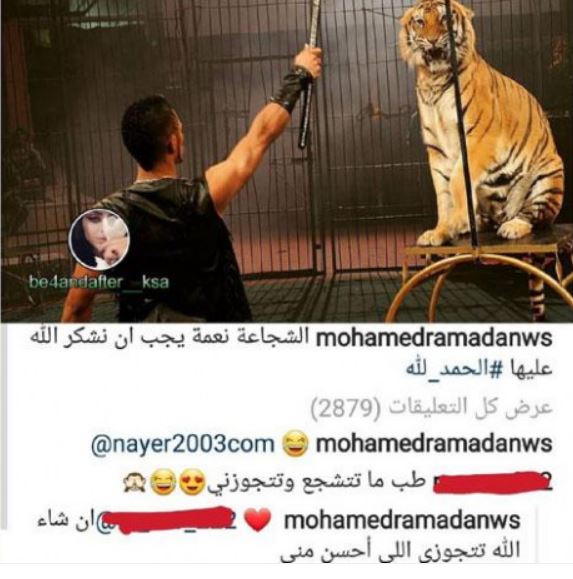Open the redacted commenter's username
The width and height of the screenshot is (573, 579).
[493, 482]
